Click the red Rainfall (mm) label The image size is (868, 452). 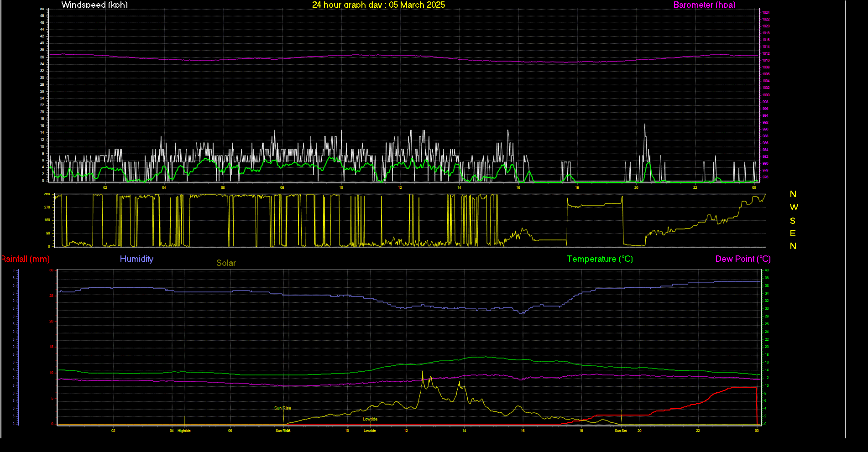tap(25, 259)
